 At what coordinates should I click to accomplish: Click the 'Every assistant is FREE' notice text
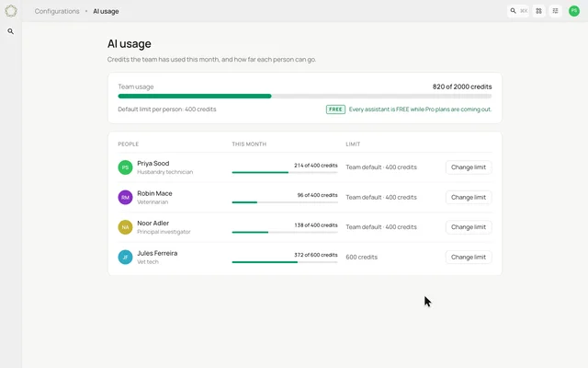[420, 109]
